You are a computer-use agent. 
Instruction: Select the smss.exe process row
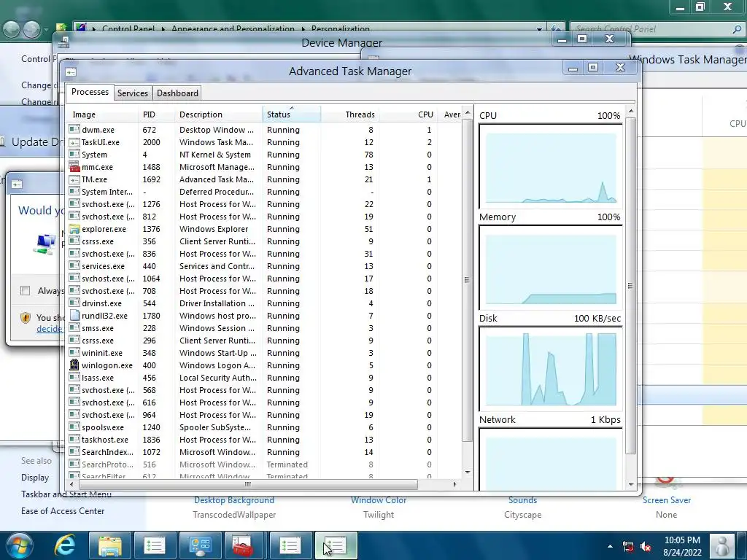click(x=264, y=328)
